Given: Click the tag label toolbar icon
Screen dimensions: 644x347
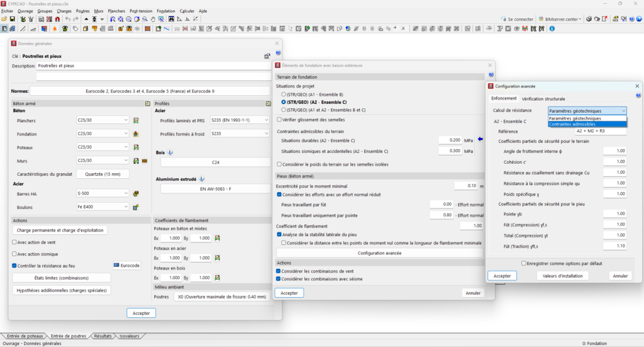Looking at the screenshot, I should point(75,29).
